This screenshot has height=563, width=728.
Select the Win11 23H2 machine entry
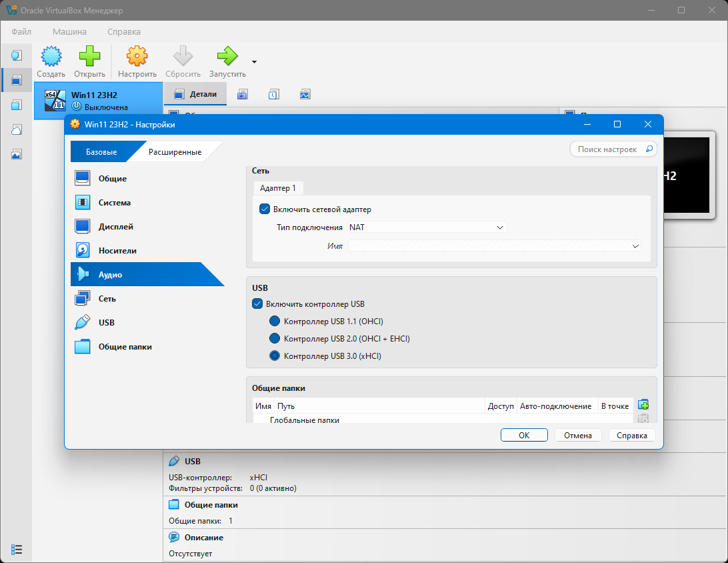point(99,101)
